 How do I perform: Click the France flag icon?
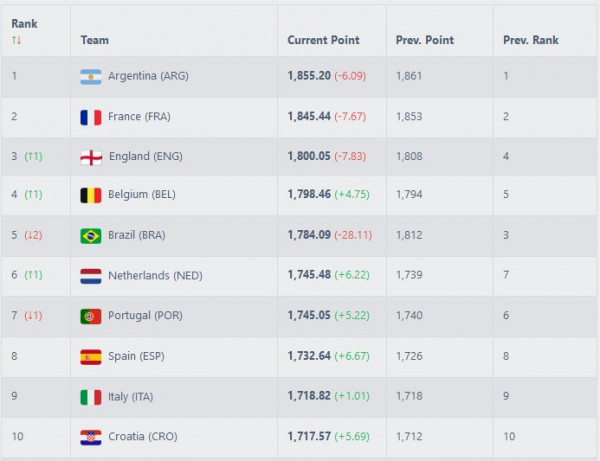[91, 117]
